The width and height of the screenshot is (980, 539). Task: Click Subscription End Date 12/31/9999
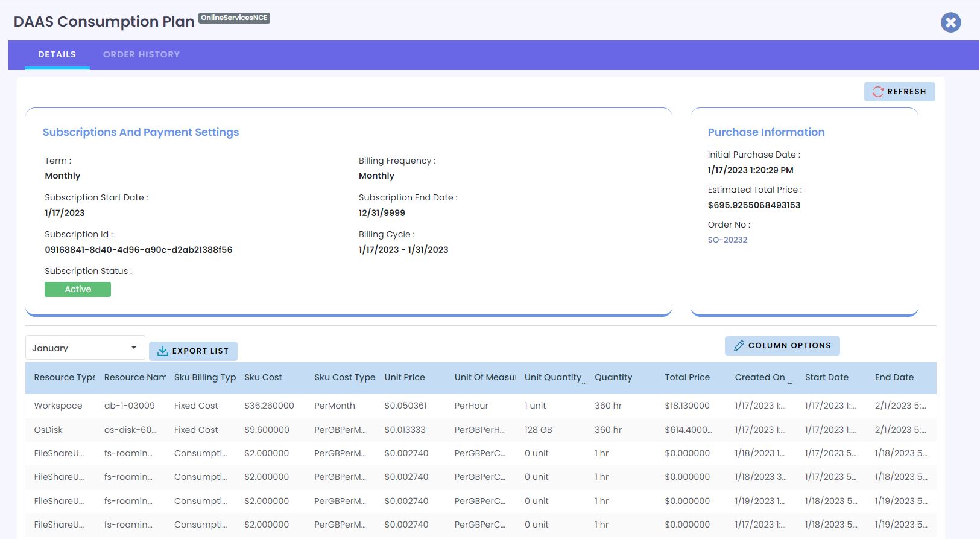pyautogui.click(x=382, y=213)
